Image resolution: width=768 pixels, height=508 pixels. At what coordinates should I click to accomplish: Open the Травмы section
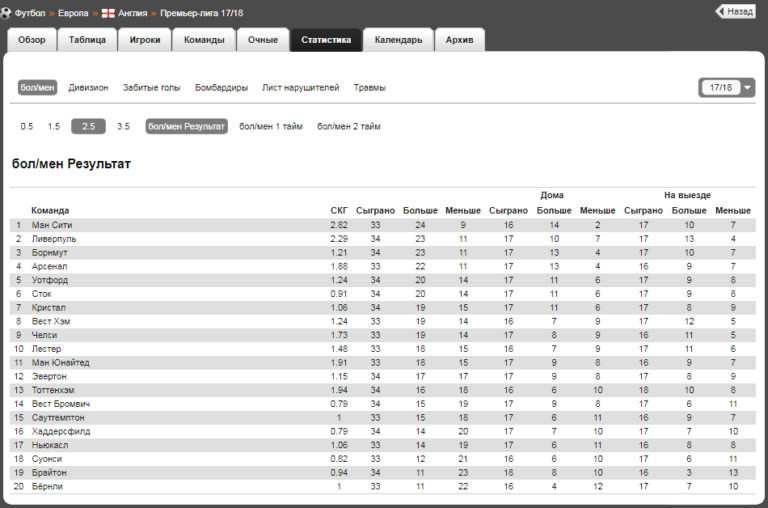(x=369, y=88)
